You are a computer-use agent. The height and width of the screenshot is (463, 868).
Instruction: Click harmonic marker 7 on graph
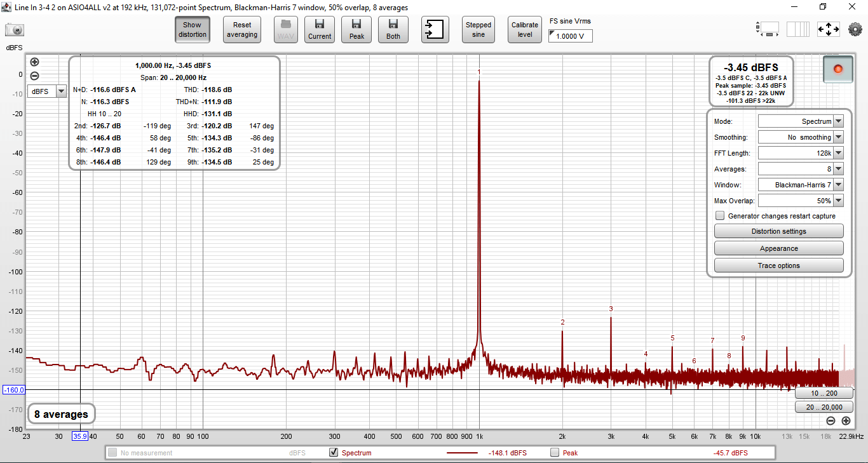point(712,340)
